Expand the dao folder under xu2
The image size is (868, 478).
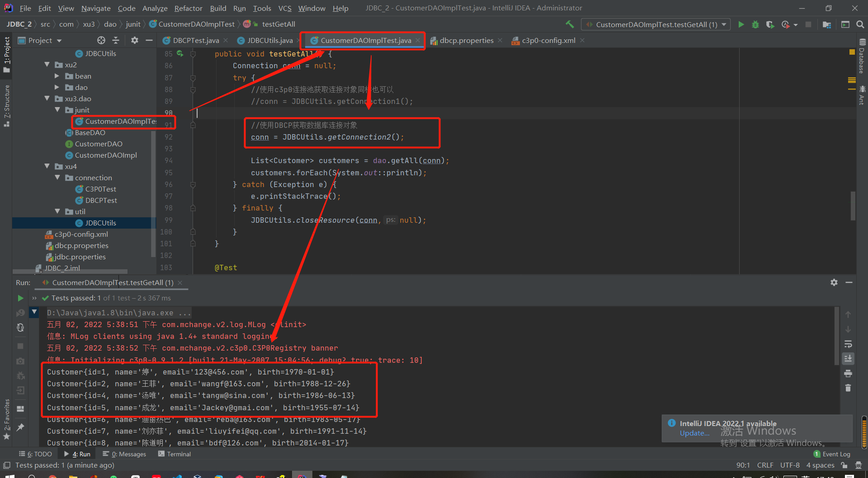(x=57, y=87)
